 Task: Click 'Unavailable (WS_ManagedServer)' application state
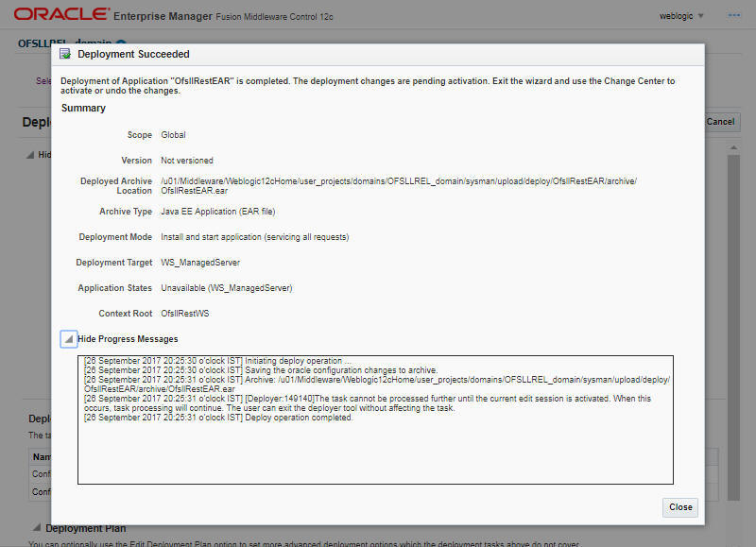click(x=227, y=288)
